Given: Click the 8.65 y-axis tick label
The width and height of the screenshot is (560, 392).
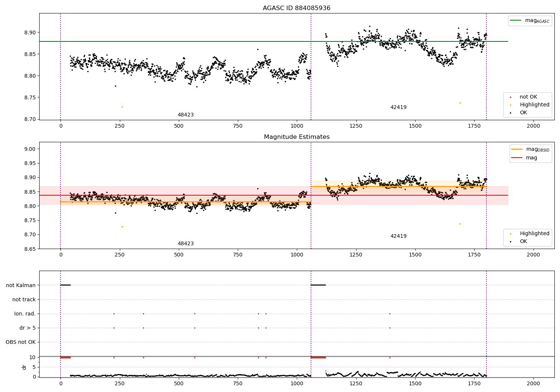Looking at the screenshot, I should click(x=30, y=249).
